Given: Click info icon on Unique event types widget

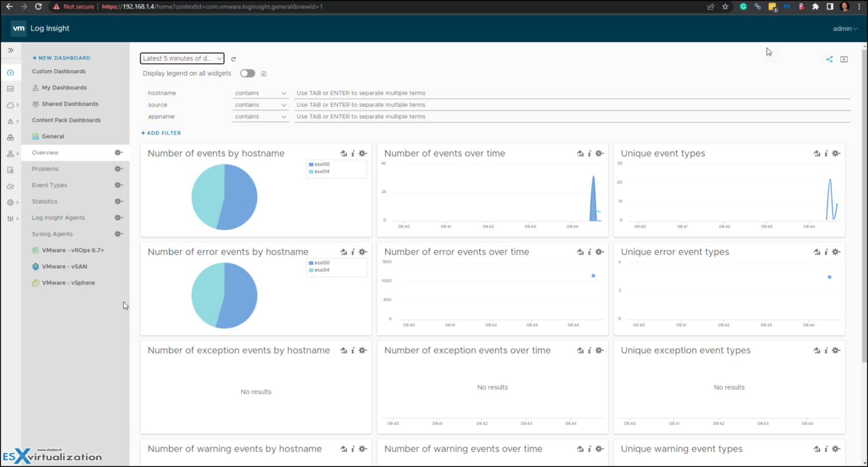Looking at the screenshot, I should click(826, 153).
